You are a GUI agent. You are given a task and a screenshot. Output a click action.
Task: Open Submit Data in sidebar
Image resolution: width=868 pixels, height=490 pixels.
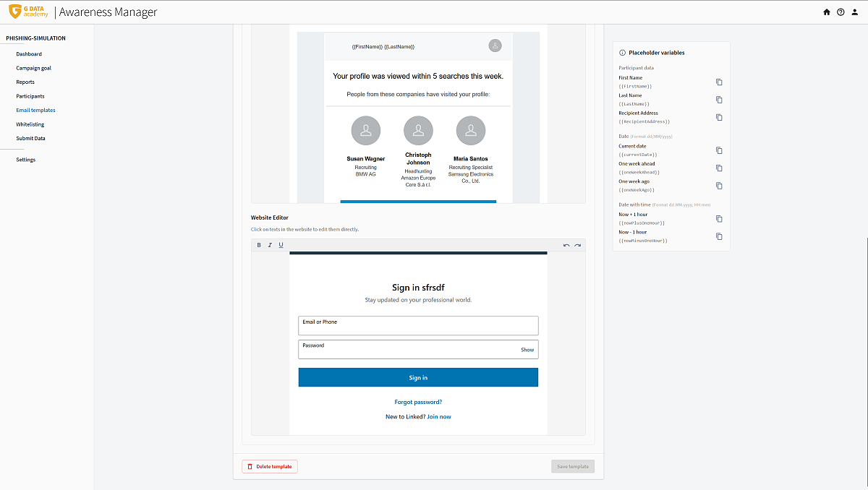[x=30, y=138]
